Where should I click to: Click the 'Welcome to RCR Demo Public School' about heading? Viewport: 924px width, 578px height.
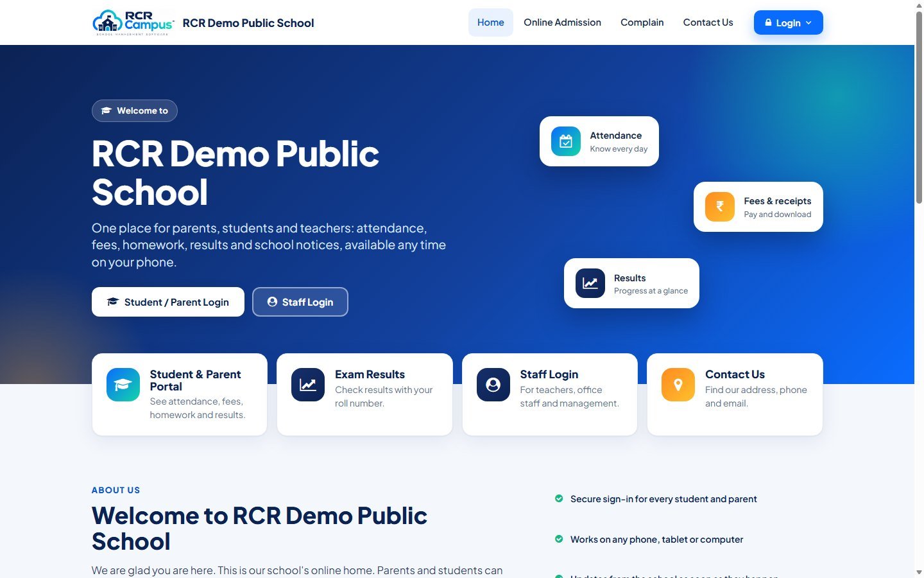259,529
